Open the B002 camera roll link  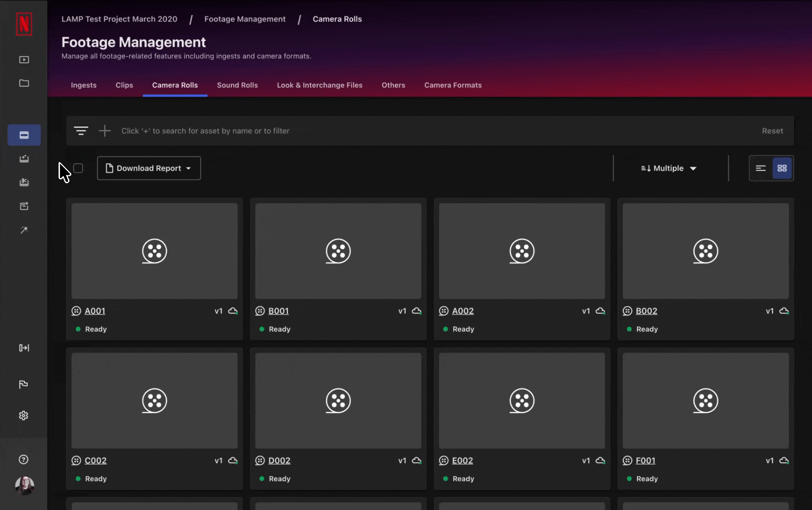[646, 311]
